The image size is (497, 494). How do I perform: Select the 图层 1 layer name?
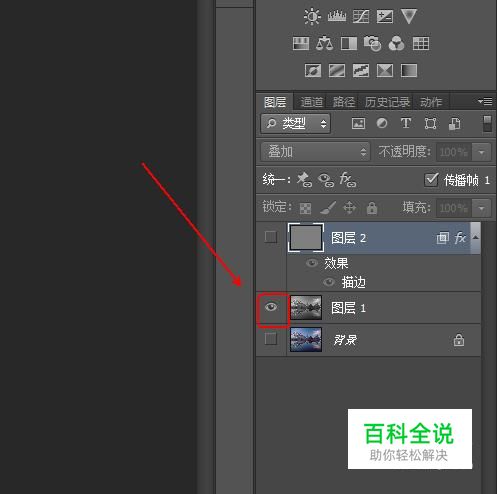point(348,308)
